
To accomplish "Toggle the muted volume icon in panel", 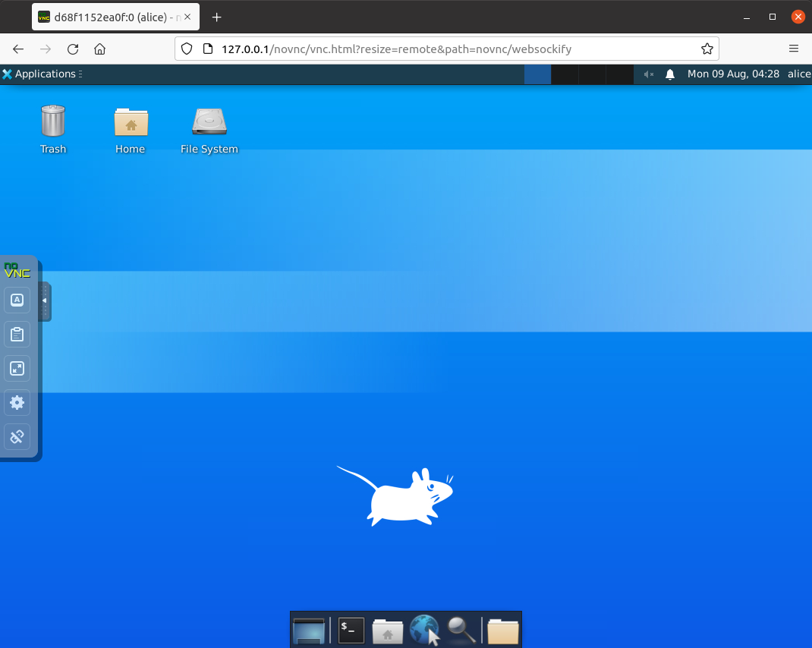I will 649,74.
